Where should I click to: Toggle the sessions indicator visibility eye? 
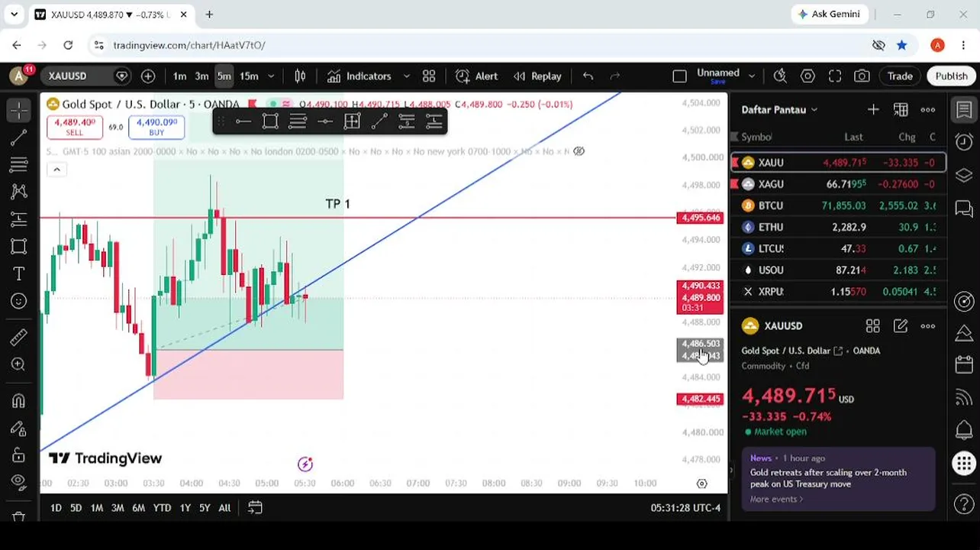[x=579, y=151]
